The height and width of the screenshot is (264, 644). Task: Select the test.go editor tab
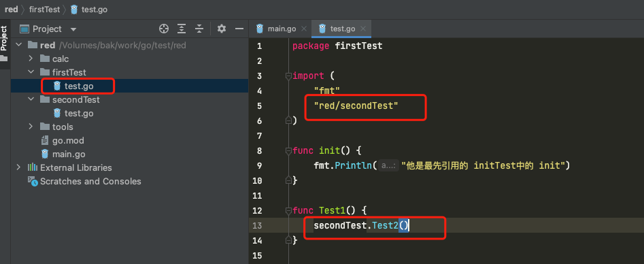click(343, 29)
